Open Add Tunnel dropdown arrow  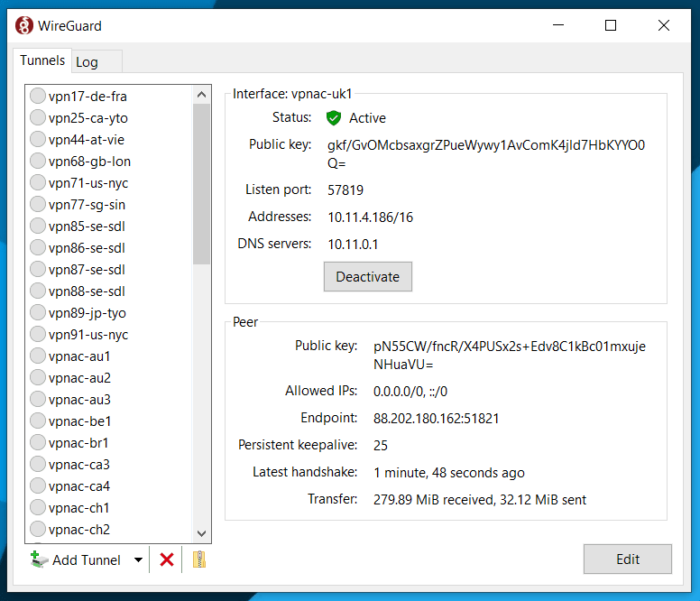click(x=138, y=559)
